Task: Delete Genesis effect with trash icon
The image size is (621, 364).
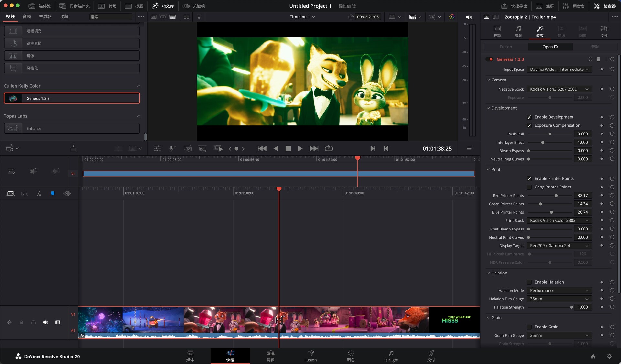Action: click(598, 59)
